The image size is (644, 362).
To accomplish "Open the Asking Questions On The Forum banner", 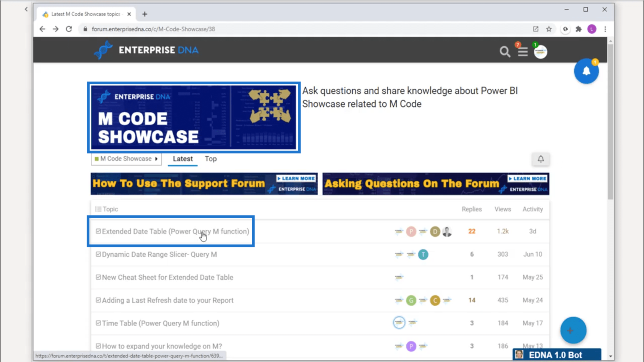I will pyautogui.click(x=436, y=183).
